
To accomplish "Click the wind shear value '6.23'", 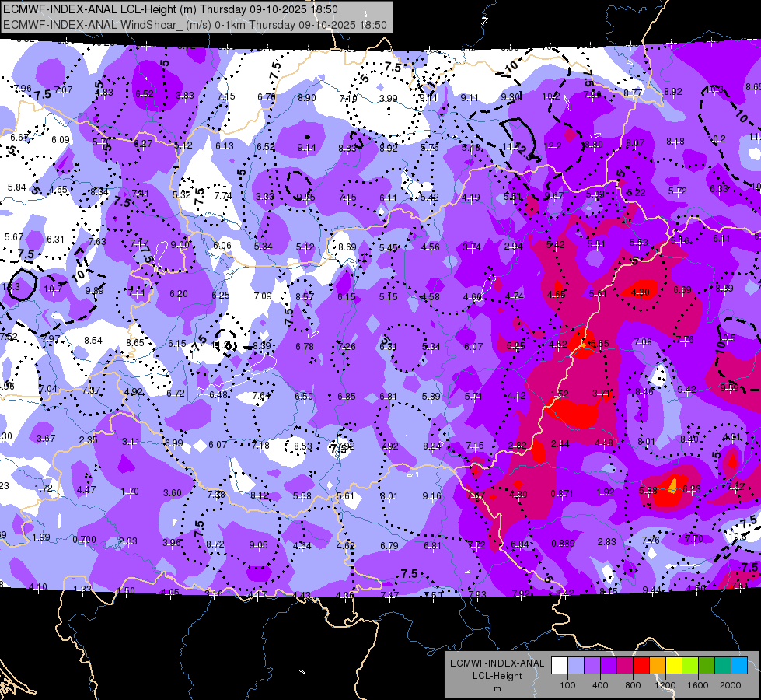I will tap(692, 488).
